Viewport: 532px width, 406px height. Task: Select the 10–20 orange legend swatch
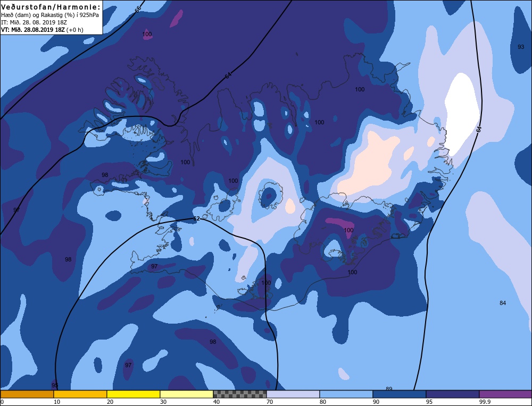(80, 394)
